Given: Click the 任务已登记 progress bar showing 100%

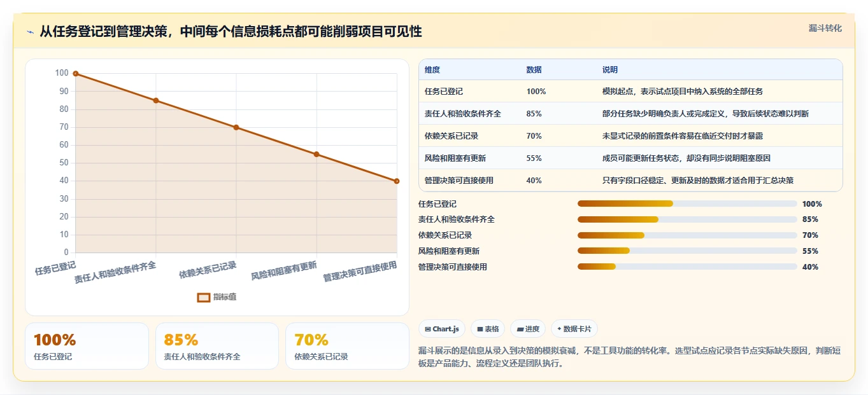Looking at the screenshot, I should click(687, 204).
